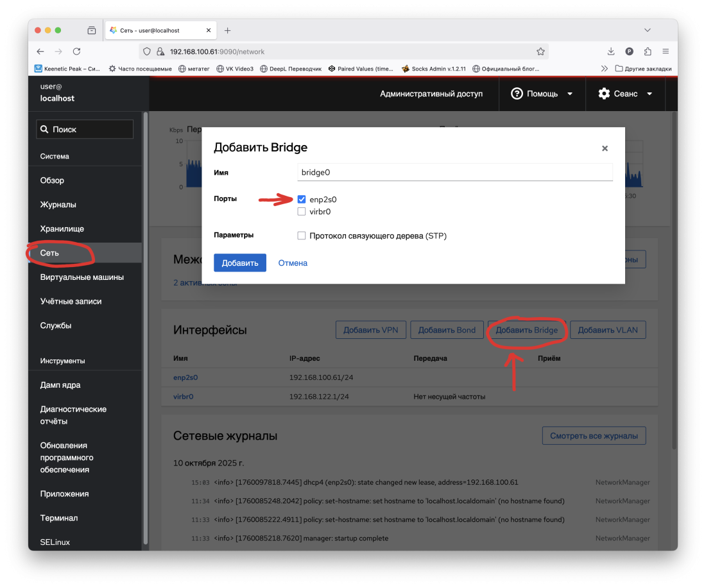Open new browser tab with plus icon
Viewport: 706px width, 588px height.
(227, 30)
